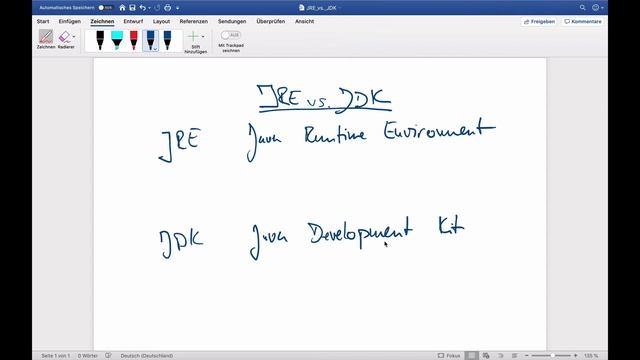Open the Radierer eraser options arrow
Image resolution: width=640 pixels, height=360 pixels.
point(74,36)
